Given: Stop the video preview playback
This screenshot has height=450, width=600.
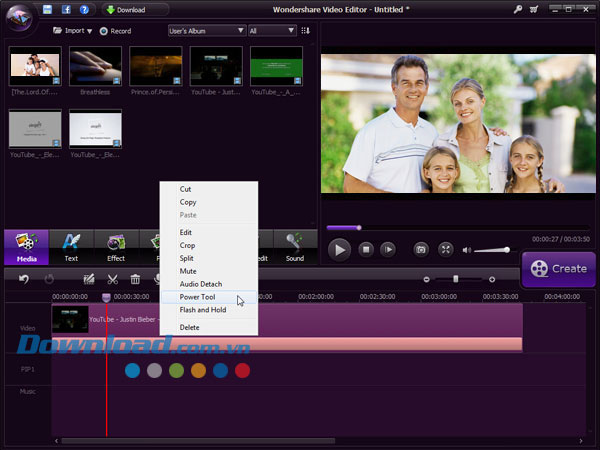Looking at the screenshot, I should pyautogui.click(x=366, y=249).
